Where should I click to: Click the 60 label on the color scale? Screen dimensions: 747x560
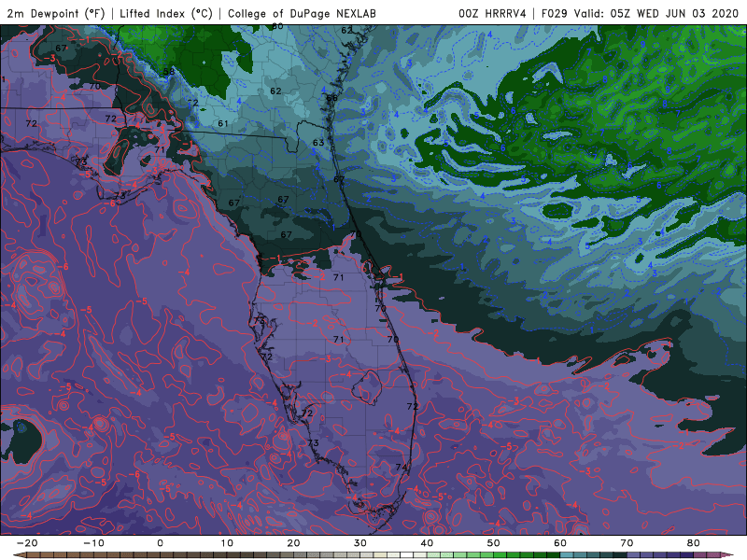[560, 543]
